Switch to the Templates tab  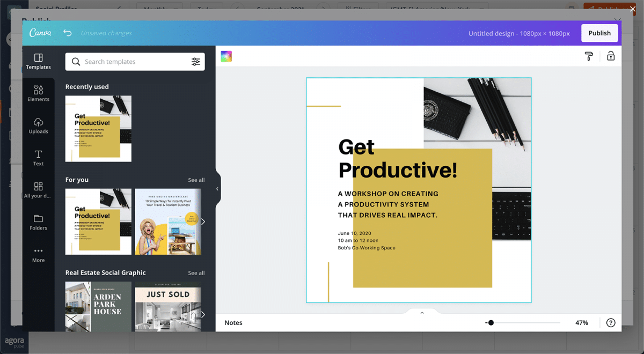tap(38, 61)
